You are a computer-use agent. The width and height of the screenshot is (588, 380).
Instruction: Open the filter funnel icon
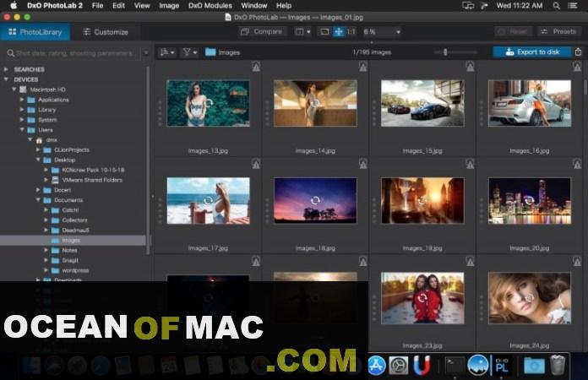[190, 52]
